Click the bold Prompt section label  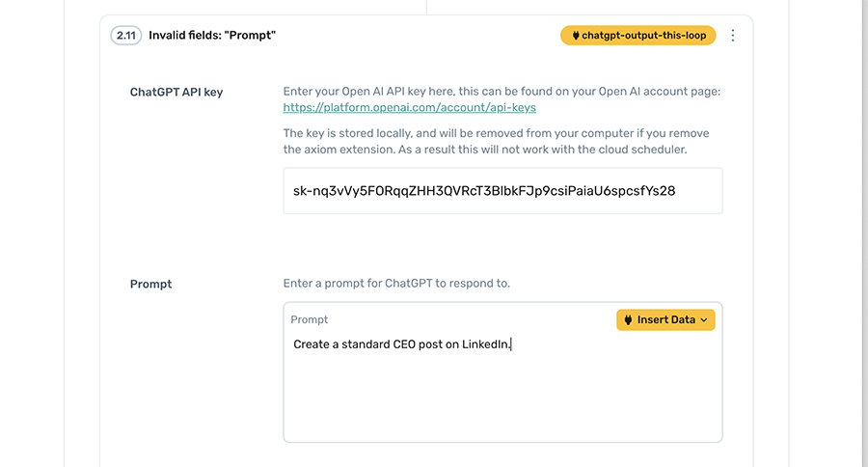(x=150, y=284)
